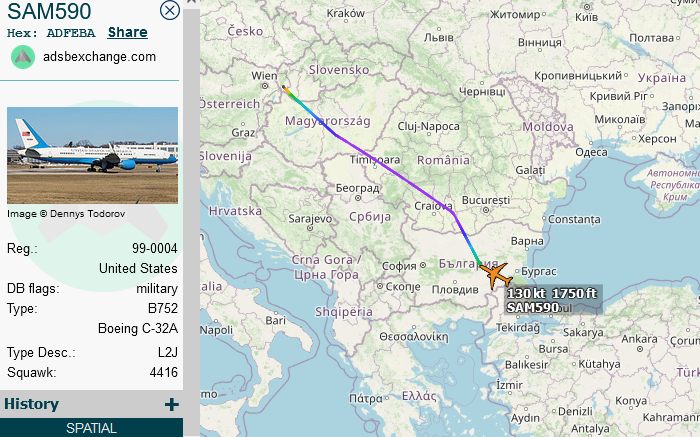The image size is (700, 437).
Task: Click the Share link
Action: tap(128, 33)
